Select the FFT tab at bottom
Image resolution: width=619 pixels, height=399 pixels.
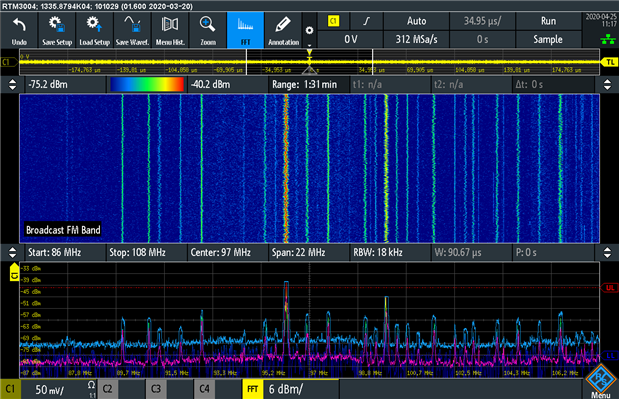click(x=253, y=389)
